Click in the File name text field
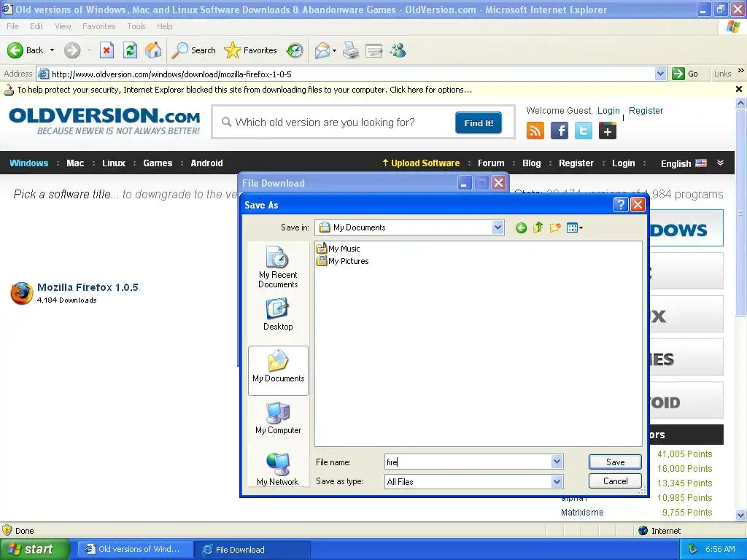 click(x=468, y=462)
